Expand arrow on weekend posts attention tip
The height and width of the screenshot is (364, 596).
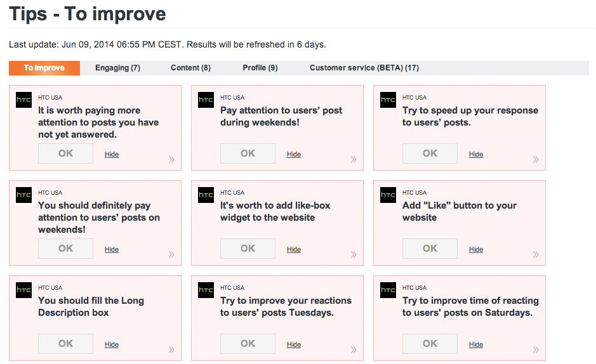pyautogui.click(x=354, y=160)
